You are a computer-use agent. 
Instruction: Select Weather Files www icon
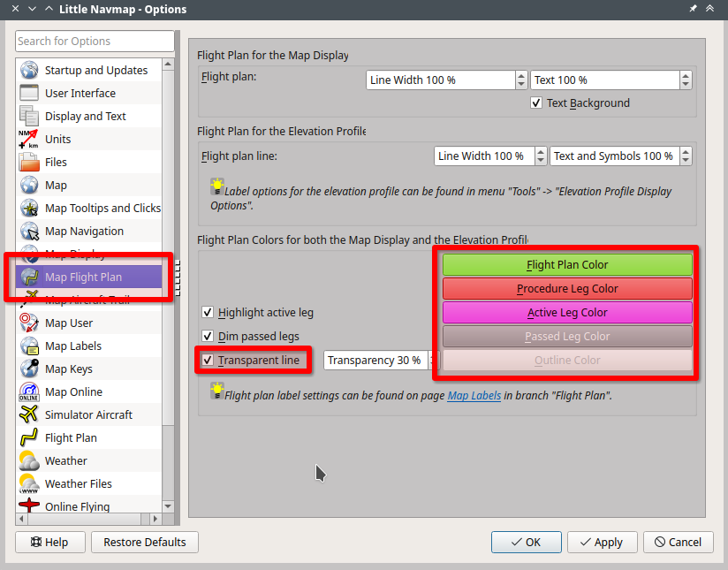click(29, 484)
